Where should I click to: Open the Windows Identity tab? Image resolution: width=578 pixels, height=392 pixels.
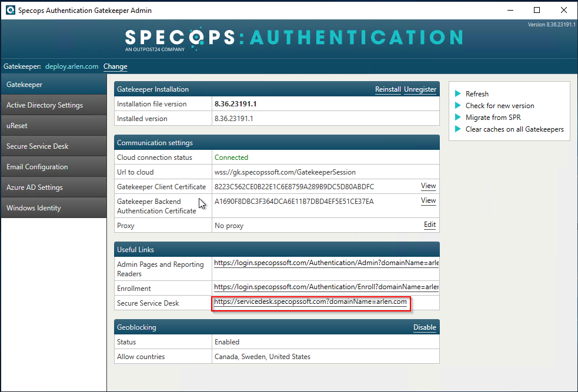pyautogui.click(x=54, y=208)
